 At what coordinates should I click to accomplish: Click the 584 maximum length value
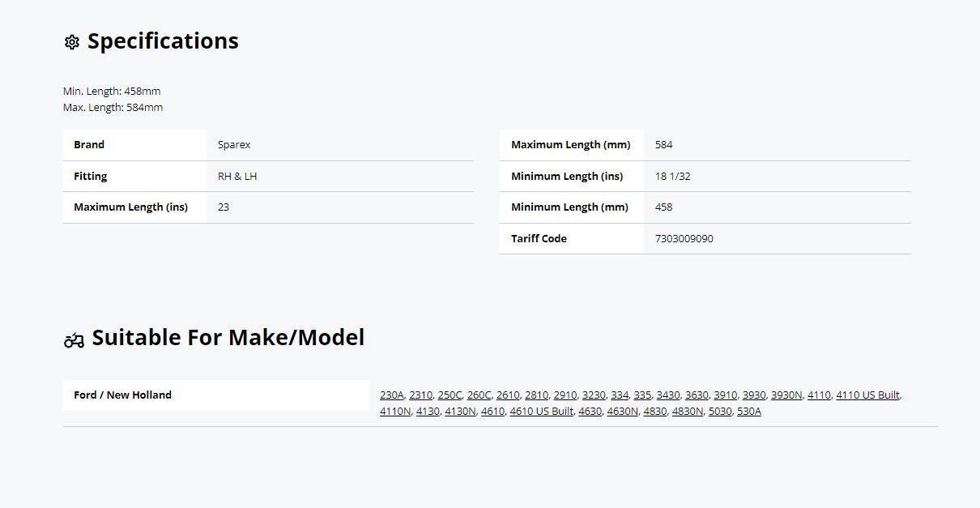pyautogui.click(x=664, y=145)
